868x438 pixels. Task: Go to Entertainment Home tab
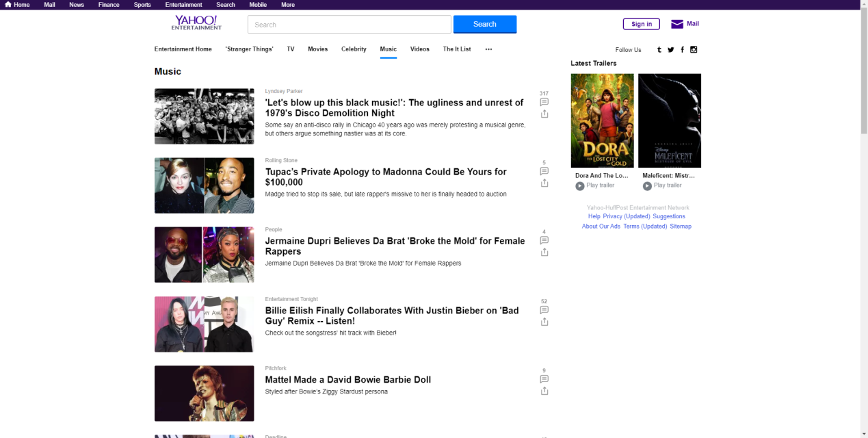click(x=183, y=49)
